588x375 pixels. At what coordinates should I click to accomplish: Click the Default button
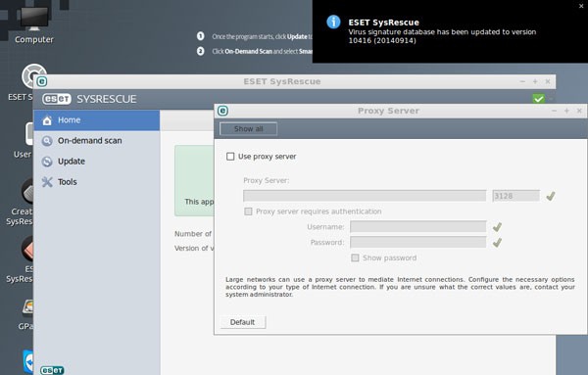click(243, 322)
